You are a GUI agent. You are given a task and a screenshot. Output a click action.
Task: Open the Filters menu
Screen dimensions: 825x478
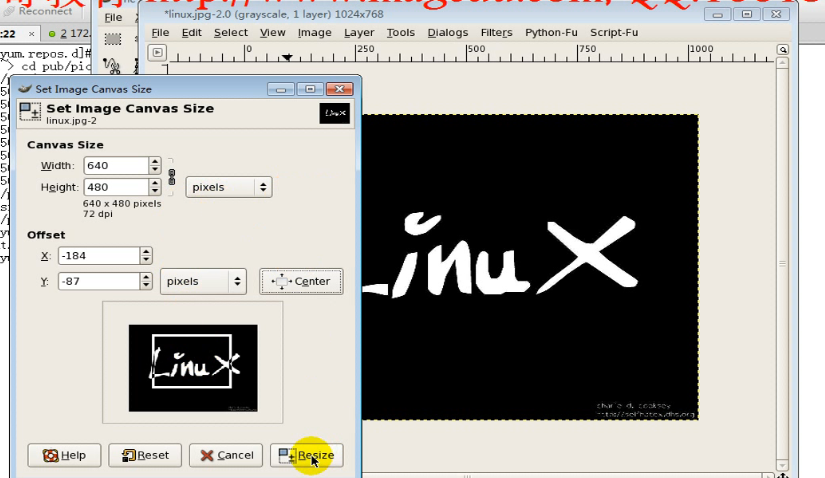[x=496, y=33]
